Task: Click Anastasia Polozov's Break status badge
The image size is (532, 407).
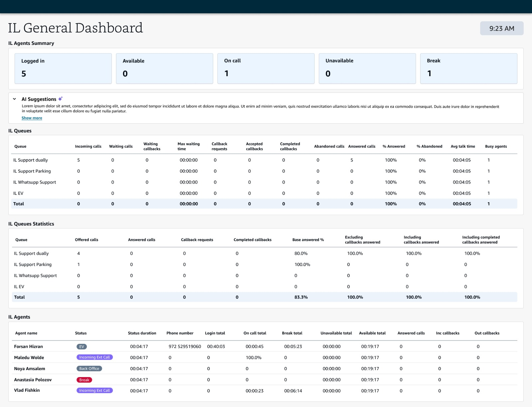Action: tap(84, 379)
